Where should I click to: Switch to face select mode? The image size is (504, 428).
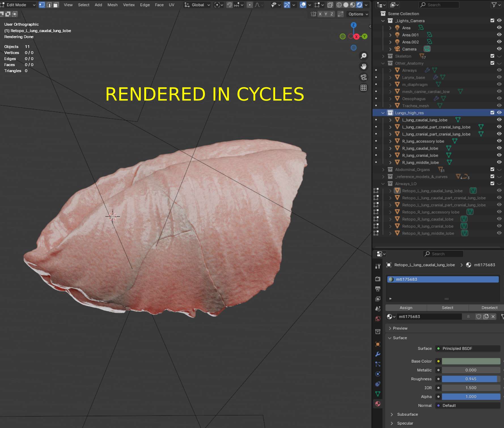[x=56, y=5]
